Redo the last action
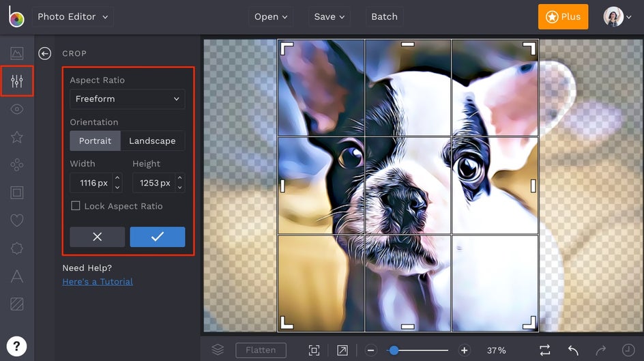 tap(600, 350)
